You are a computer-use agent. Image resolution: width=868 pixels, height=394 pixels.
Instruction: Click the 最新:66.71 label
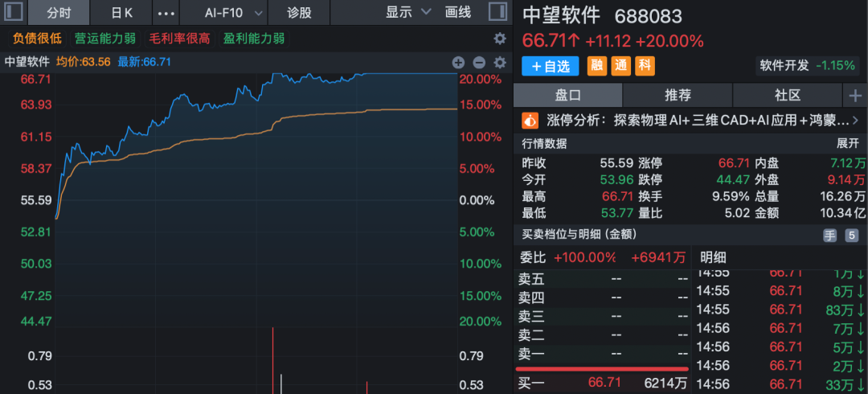144,62
